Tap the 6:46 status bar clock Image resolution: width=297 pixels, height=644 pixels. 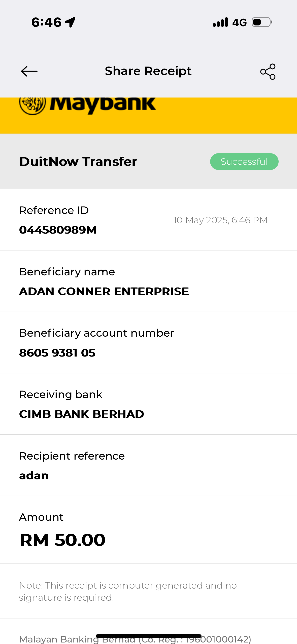pos(47,22)
